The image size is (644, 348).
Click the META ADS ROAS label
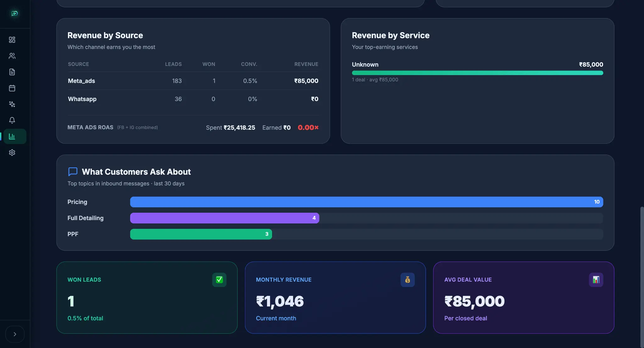click(x=90, y=127)
